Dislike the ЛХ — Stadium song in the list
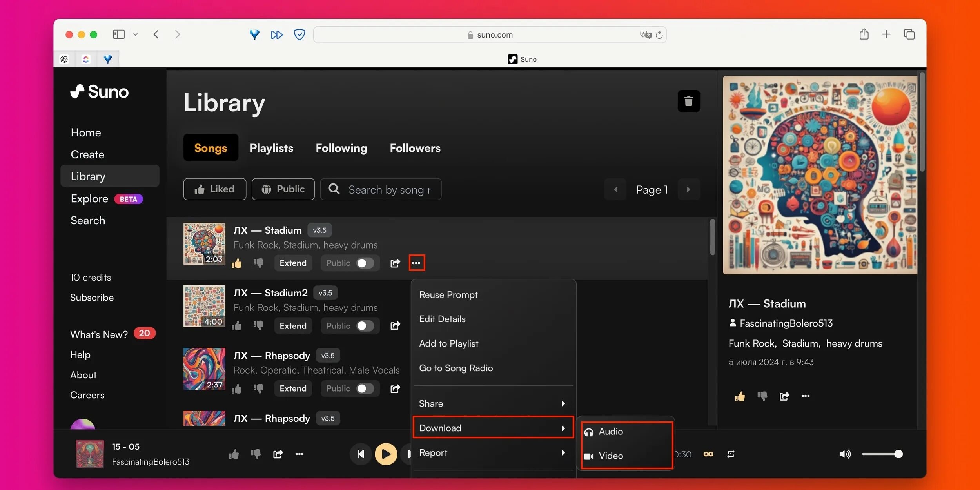980x490 pixels. point(258,263)
